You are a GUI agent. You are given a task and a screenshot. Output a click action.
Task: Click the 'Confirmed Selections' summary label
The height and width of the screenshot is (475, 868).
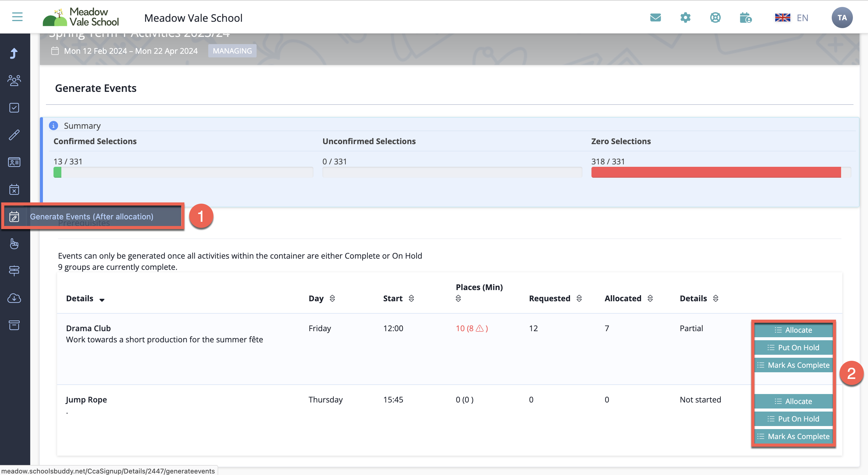(x=95, y=141)
